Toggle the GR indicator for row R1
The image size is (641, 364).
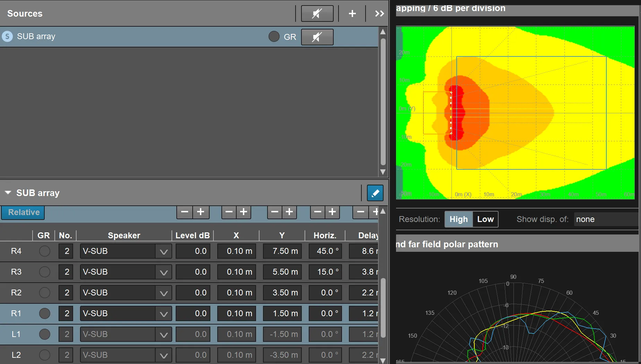[x=44, y=313]
